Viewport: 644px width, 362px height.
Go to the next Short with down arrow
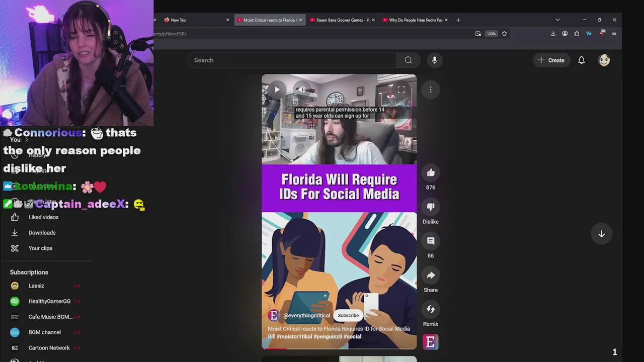pyautogui.click(x=601, y=234)
